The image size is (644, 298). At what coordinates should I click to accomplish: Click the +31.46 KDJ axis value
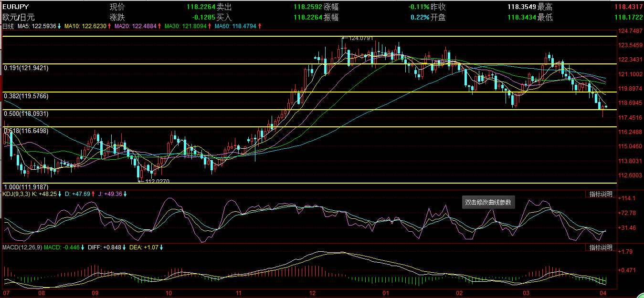point(627,228)
